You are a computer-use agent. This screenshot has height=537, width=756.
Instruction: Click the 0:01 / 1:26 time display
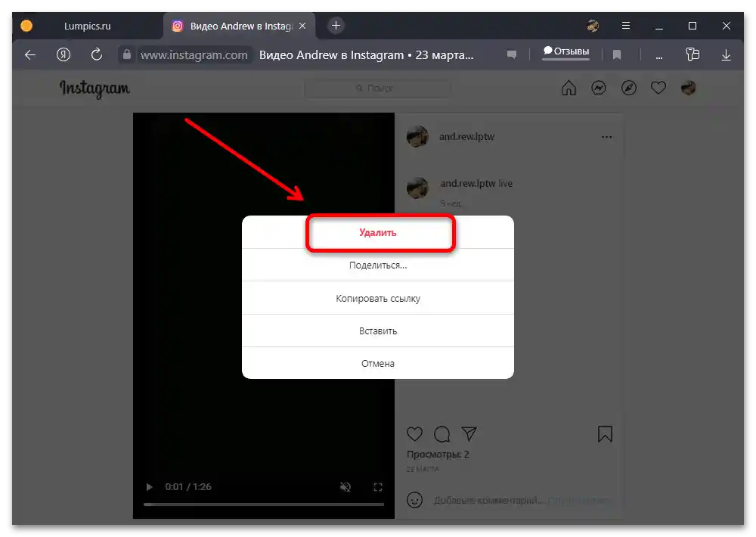point(188,487)
